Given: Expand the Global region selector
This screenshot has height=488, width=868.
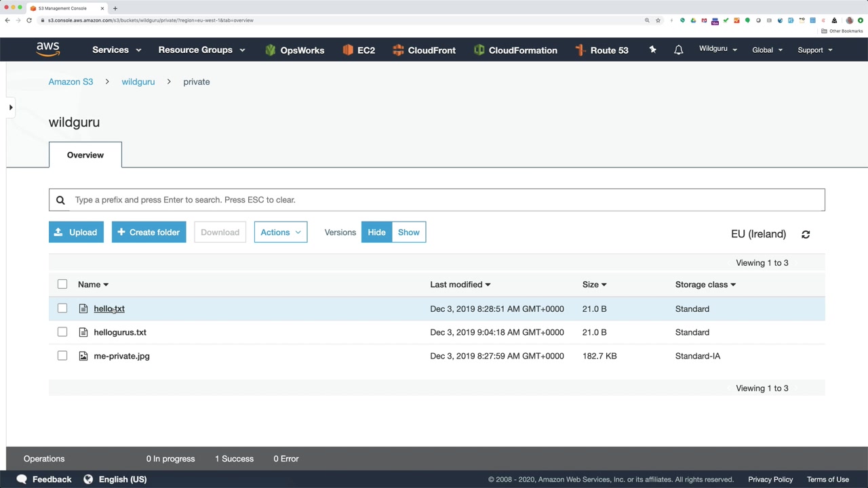Looking at the screenshot, I should pos(767,50).
